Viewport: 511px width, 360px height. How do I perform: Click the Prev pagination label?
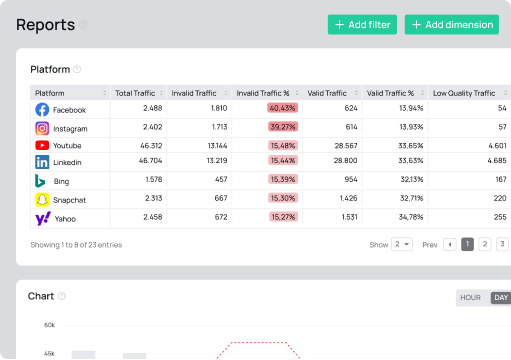click(x=430, y=245)
